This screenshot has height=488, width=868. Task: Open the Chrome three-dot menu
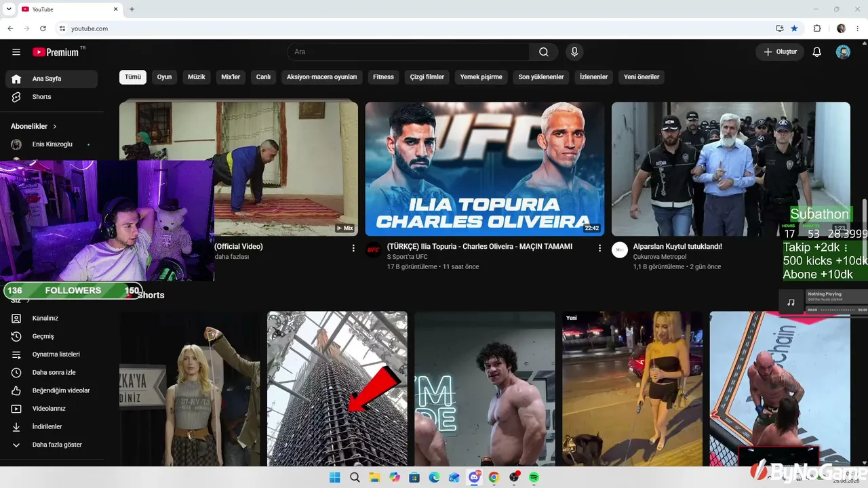point(858,28)
